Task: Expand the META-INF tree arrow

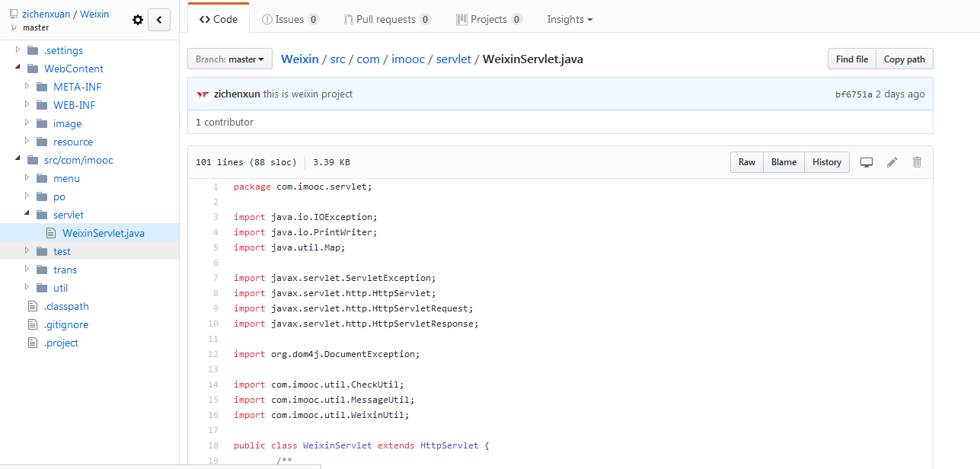Action: point(27,87)
